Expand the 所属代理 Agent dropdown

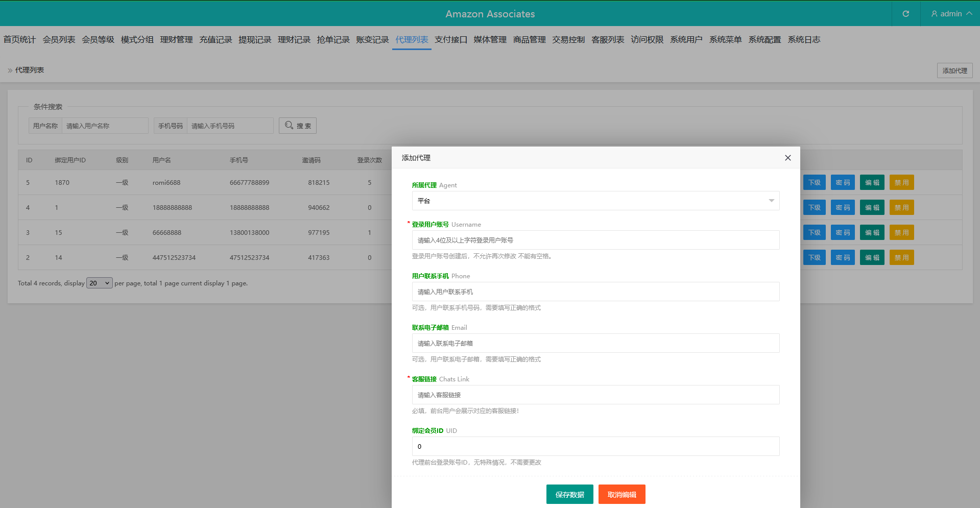(x=595, y=201)
